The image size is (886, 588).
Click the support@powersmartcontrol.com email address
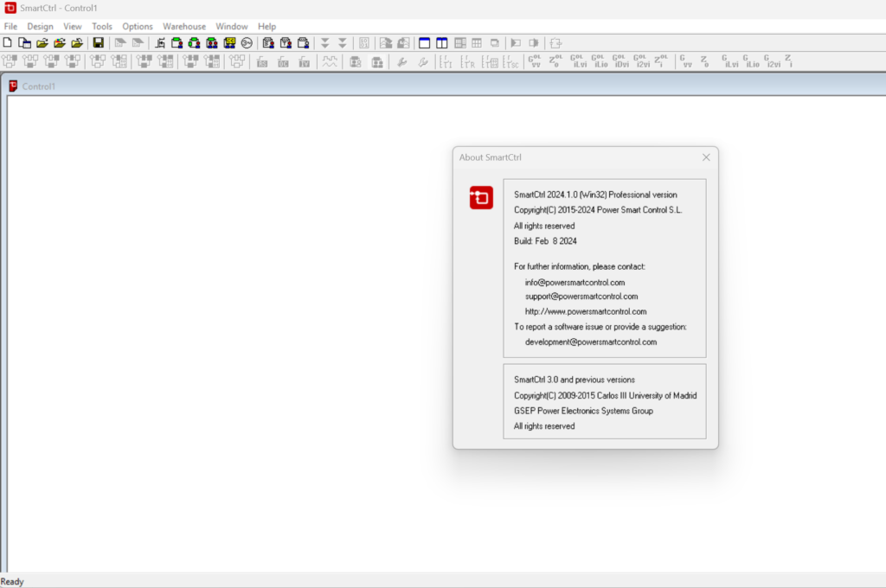click(x=581, y=297)
